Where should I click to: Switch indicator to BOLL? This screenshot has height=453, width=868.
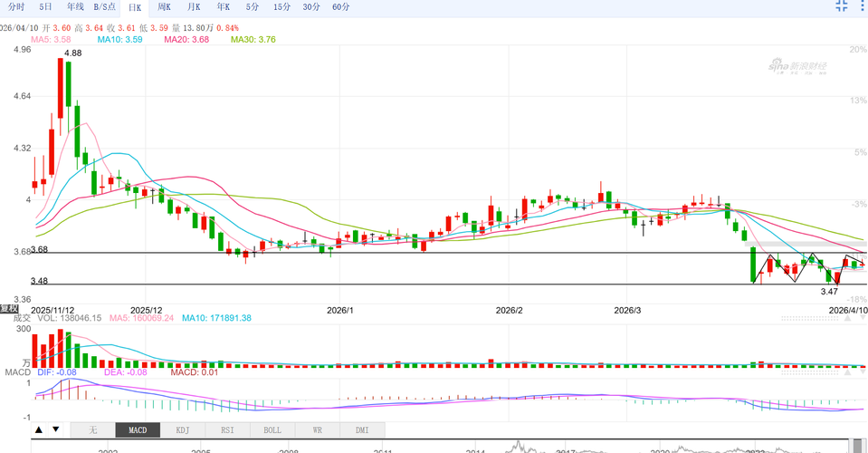tap(272, 430)
